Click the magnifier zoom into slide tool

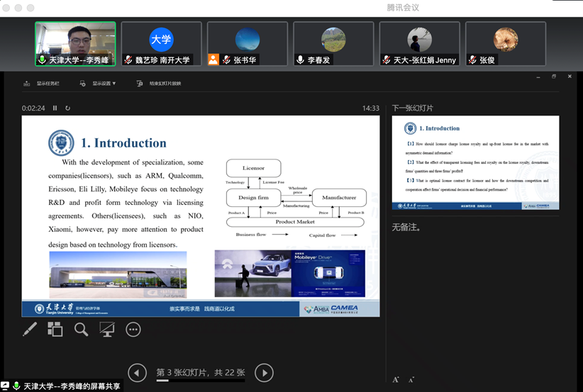(x=82, y=329)
